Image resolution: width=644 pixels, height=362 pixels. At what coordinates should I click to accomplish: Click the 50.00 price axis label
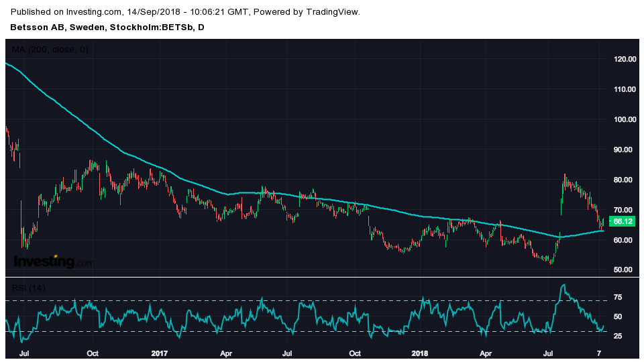click(625, 269)
